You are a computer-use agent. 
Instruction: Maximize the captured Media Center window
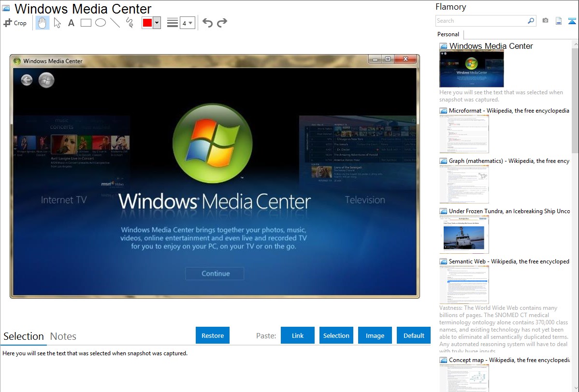[388, 59]
